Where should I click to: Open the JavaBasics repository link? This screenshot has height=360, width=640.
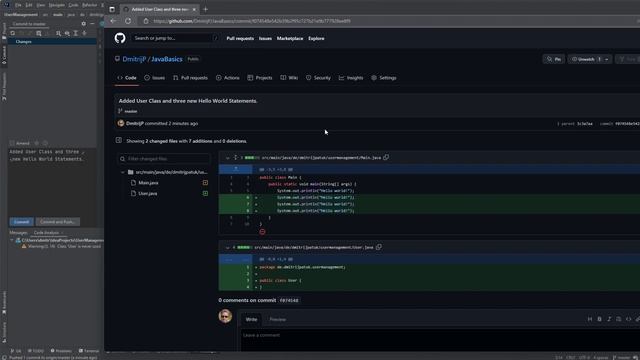(x=167, y=59)
